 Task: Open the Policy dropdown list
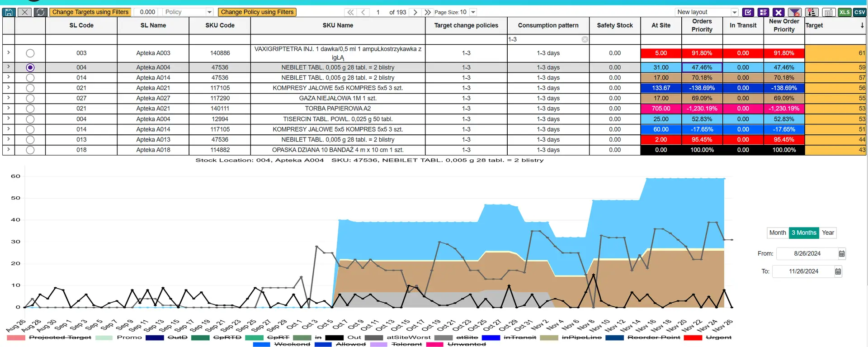209,12
